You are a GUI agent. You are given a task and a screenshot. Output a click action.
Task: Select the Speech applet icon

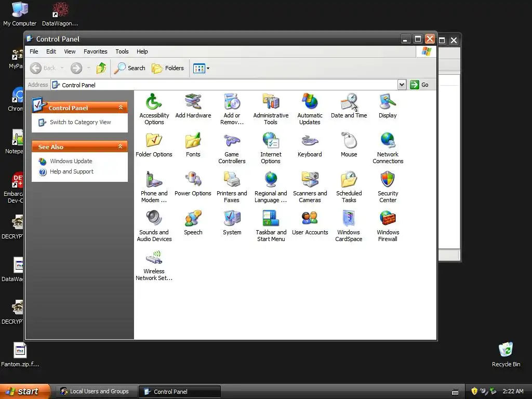(x=193, y=222)
